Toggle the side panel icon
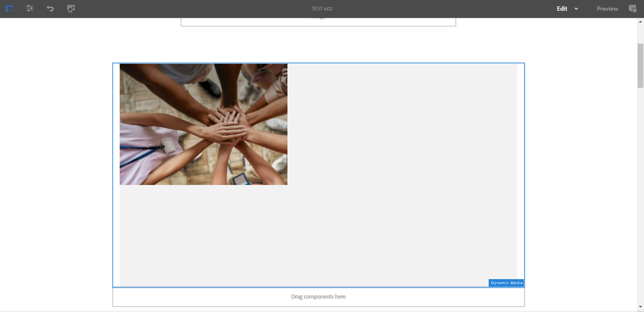 [x=10, y=8]
